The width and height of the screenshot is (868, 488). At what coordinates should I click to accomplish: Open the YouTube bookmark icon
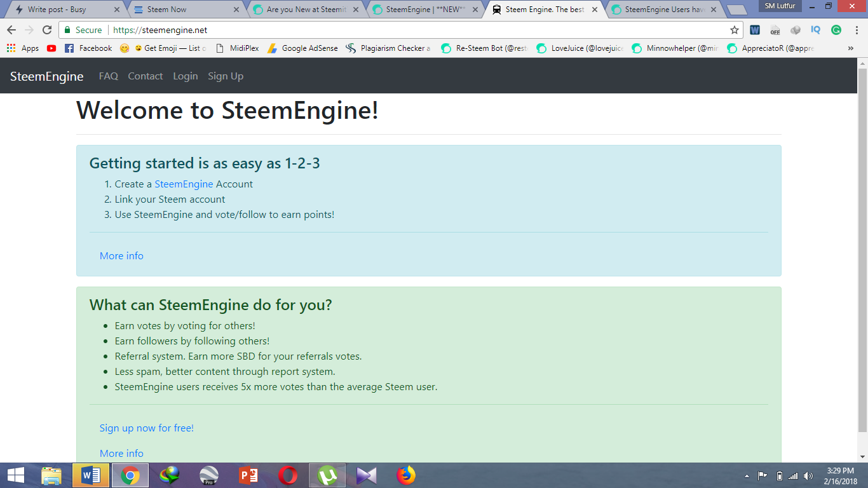point(51,48)
